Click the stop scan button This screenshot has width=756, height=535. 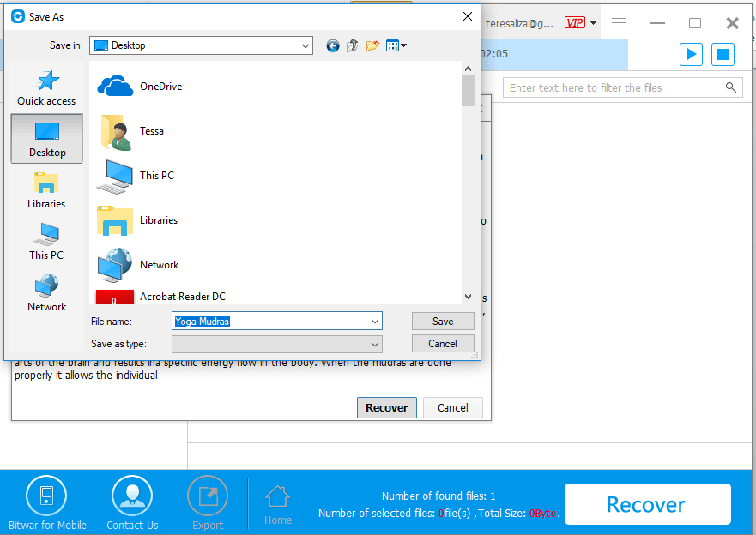pyautogui.click(x=723, y=54)
